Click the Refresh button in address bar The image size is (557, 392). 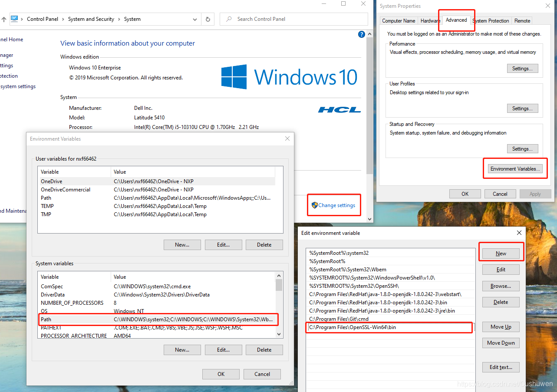[208, 19]
